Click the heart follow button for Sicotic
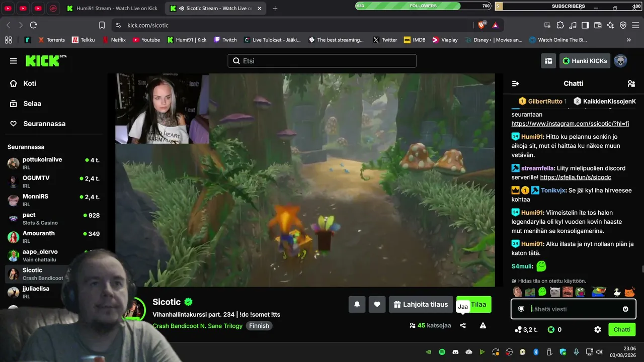The width and height of the screenshot is (644, 362). tap(377, 304)
